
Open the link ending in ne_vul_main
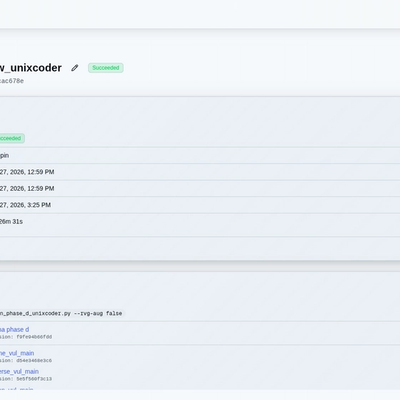pos(17,353)
